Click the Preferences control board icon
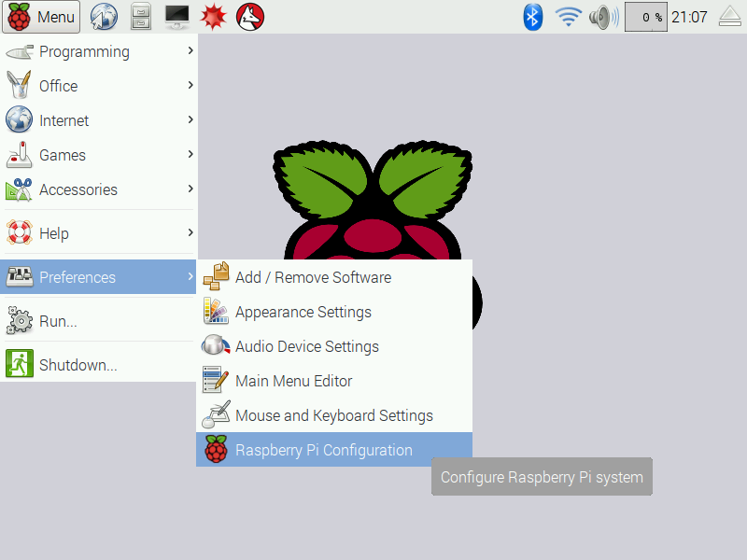The height and width of the screenshot is (560, 747). coord(20,276)
